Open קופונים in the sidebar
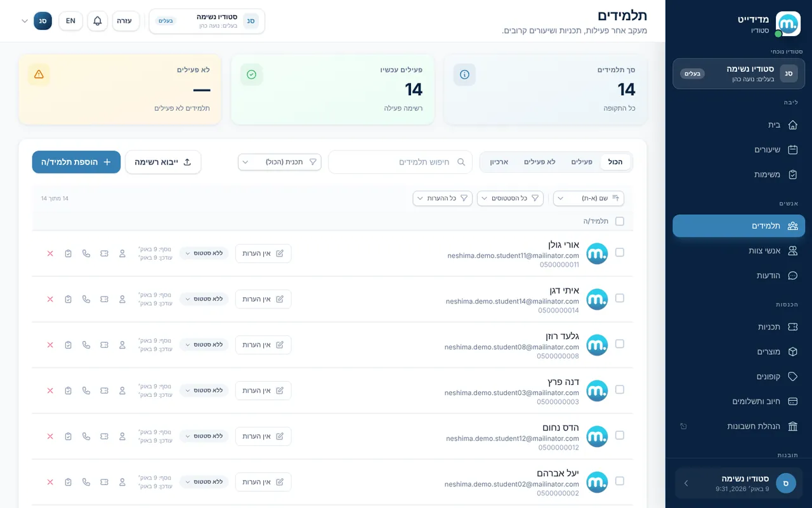812x508 pixels. point(738,377)
